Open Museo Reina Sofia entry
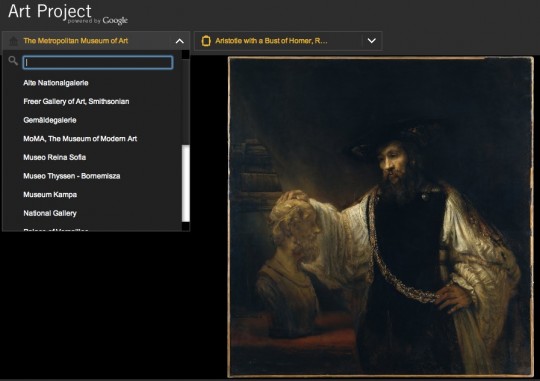Viewport: 540px width, 381px height. click(x=54, y=157)
